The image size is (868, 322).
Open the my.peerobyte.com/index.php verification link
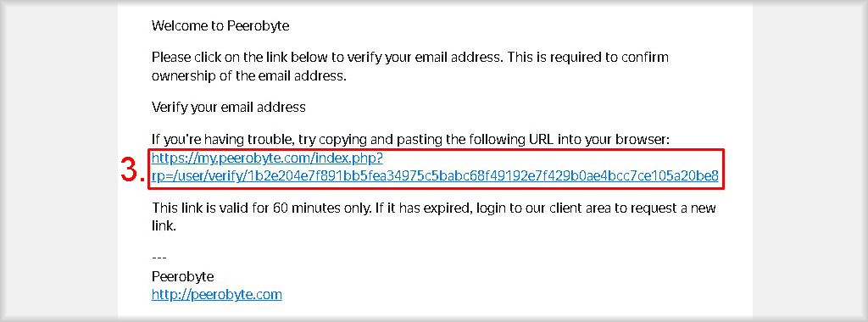tap(267, 158)
